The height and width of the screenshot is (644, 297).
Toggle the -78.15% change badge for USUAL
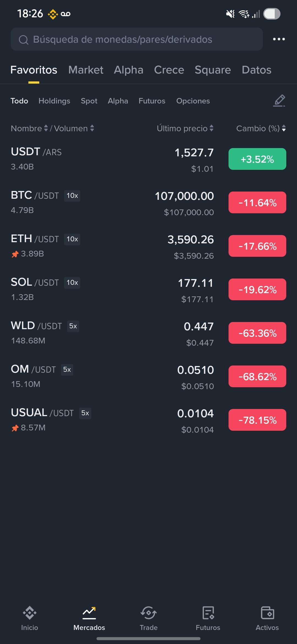(x=257, y=420)
